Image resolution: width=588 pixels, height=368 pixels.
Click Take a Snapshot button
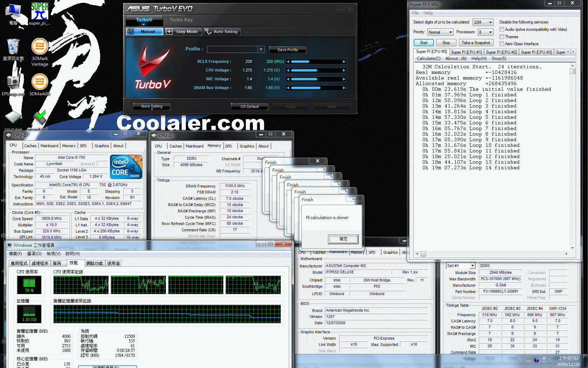[x=476, y=43]
